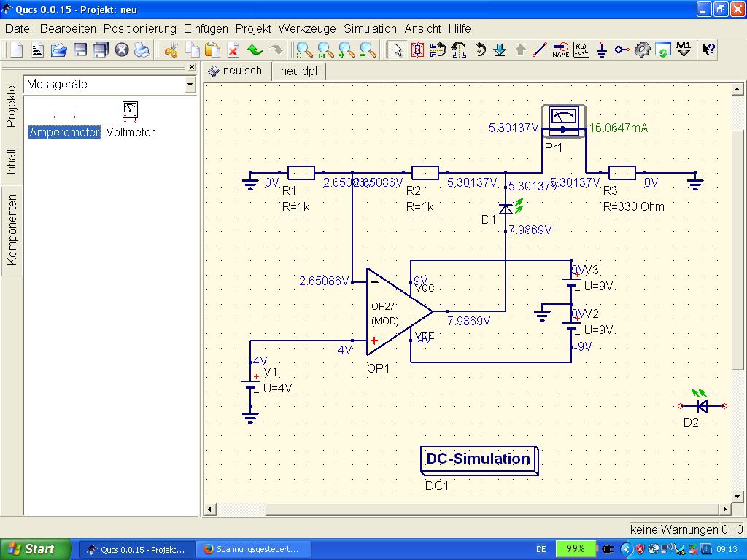Screen dimensions: 747x560
Task: Click the horizontal scrollbar right arrow
Action: (x=724, y=509)
